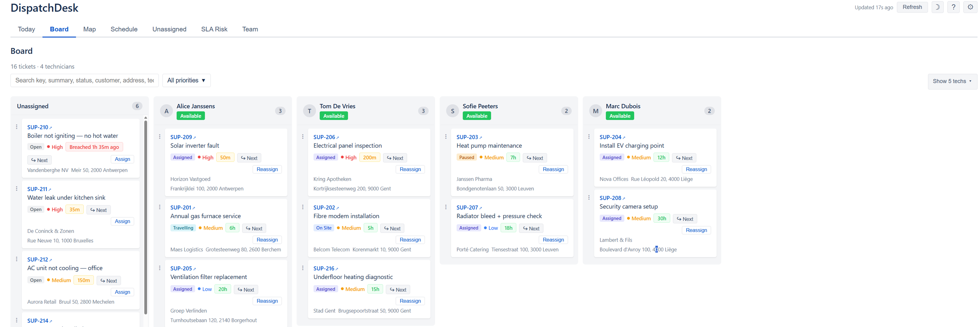Open drag handle menu for SUP-202
This screenshot has width=980, height=327.
coord(303,207)
